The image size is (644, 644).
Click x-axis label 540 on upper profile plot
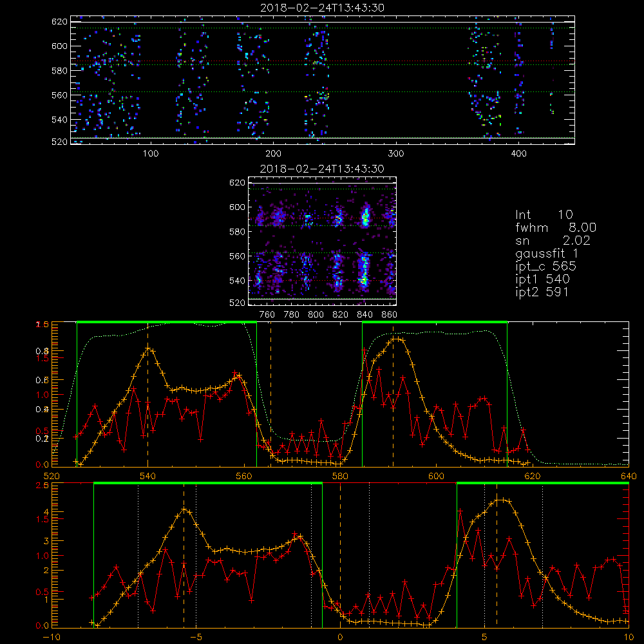point(148,476)
